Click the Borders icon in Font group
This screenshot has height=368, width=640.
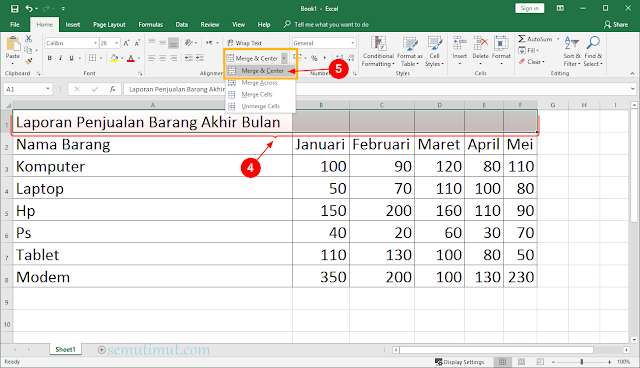click(93, 58)
